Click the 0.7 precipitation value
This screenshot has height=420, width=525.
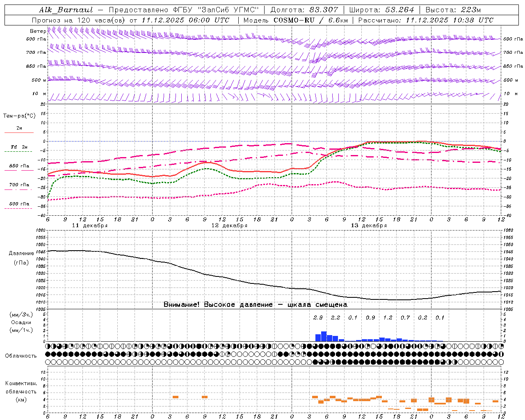[405, 317]
